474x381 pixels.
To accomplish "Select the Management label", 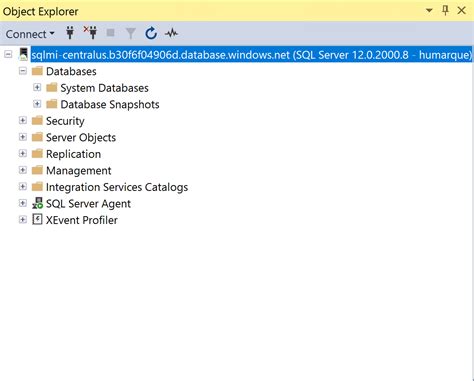I will point(79,171).
